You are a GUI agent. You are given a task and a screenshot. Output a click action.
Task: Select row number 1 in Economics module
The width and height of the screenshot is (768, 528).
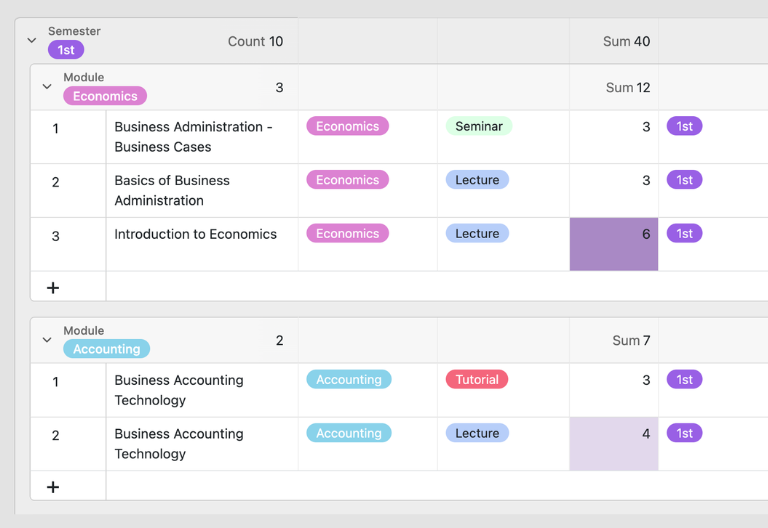point(55,129)
